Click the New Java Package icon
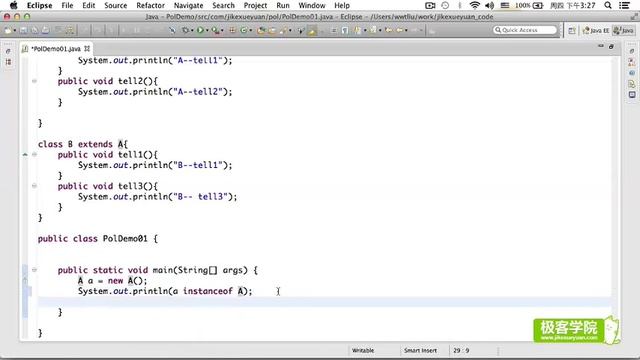Image resolution: width=640 pixels, height=360 pixels. 232,30
